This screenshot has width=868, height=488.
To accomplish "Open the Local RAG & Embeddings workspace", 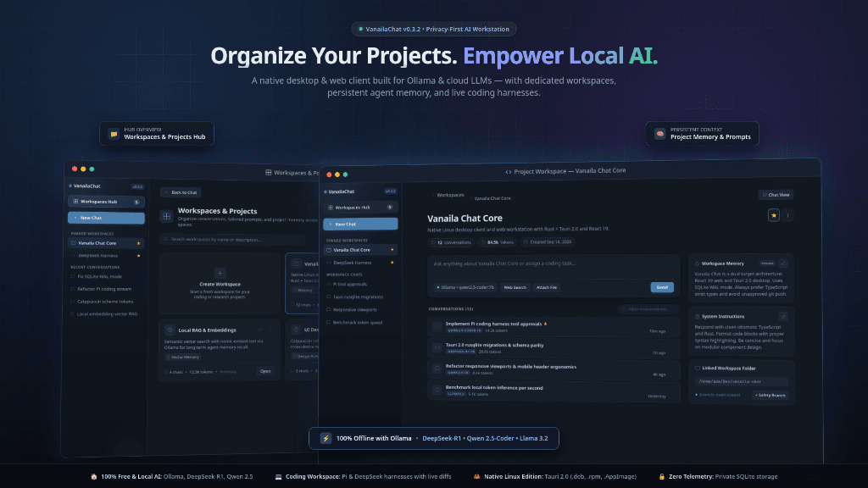I will coord(265,371).
